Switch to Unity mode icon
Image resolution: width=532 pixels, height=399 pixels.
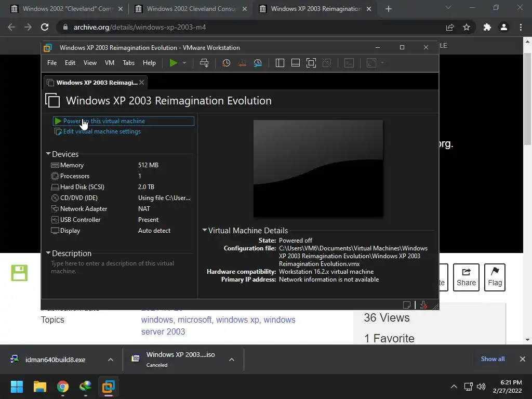(327, 63)
